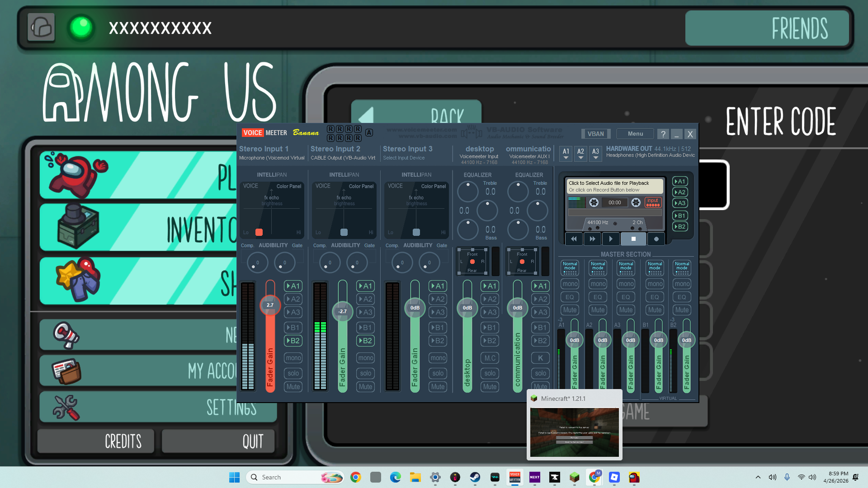Click the Friends button in Among Us
The width and height of the screenshot is (868, 488).
[x=767, y=28]
